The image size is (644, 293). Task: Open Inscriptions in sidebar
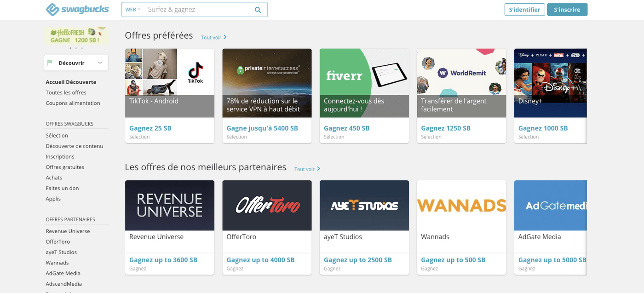(60, 156)
